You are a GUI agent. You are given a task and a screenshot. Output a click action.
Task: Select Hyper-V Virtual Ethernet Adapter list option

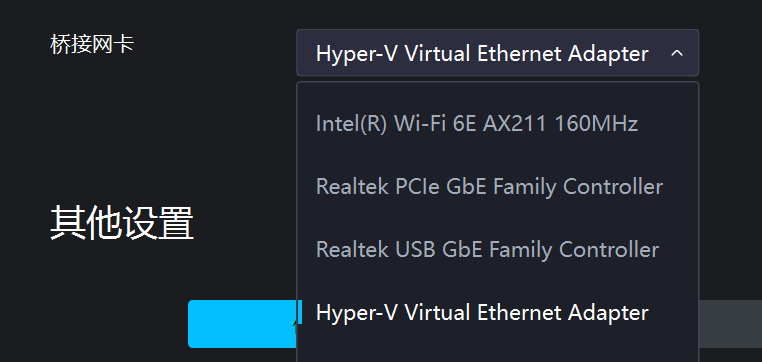[x=498, y=312]
